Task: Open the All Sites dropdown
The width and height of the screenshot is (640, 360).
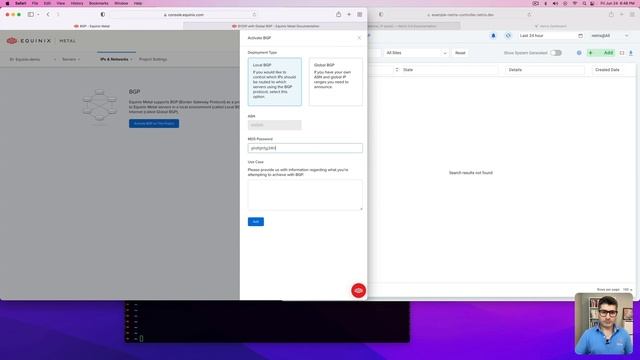Action: tap(416, 53)
